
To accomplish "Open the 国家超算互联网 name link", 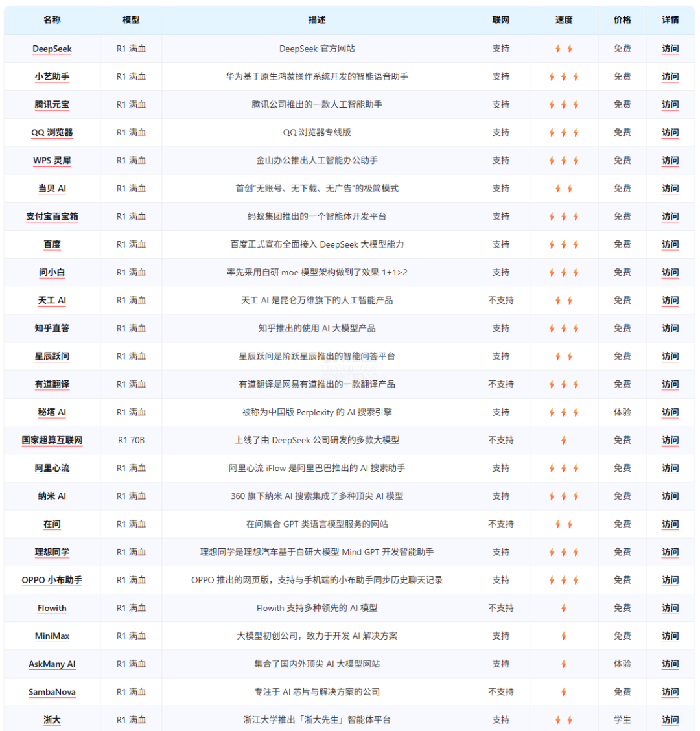I will click(52, 440).
